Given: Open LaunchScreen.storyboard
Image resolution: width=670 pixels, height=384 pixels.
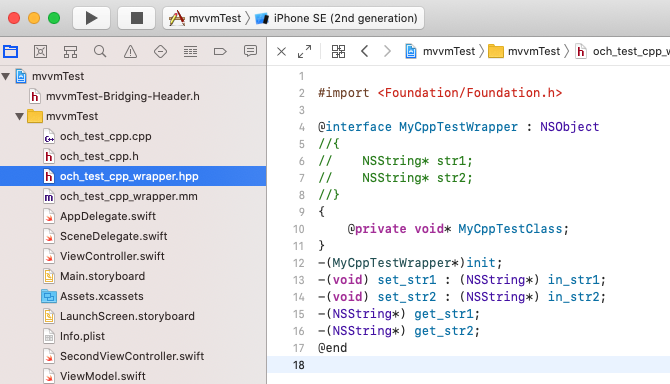Looking at the screenshot, I should (133, 317).
